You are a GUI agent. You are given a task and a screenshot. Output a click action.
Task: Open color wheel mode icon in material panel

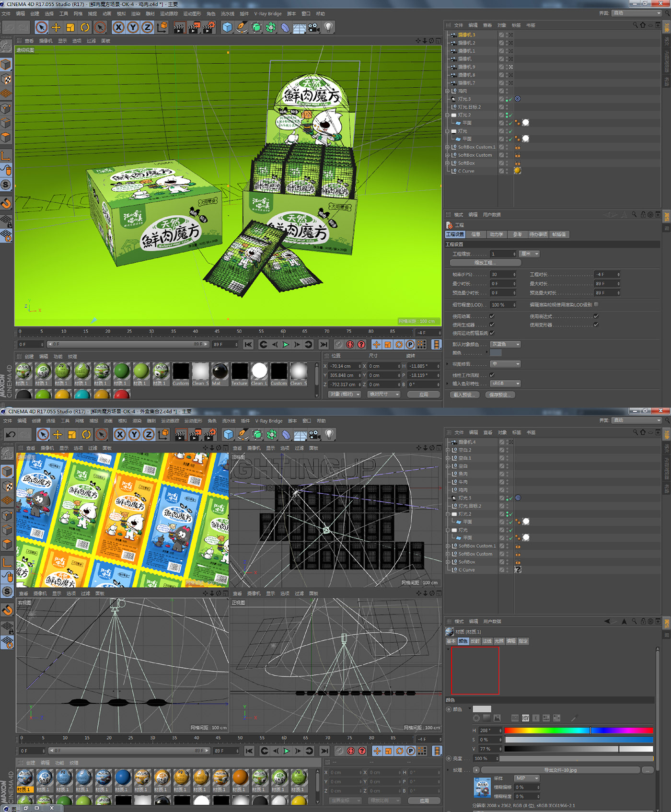coord(476,718)
